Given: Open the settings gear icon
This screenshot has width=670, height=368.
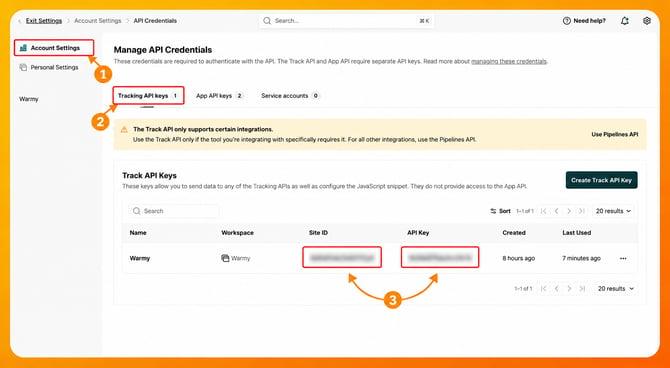Looking at the screenshot, I should pos(647,21).
